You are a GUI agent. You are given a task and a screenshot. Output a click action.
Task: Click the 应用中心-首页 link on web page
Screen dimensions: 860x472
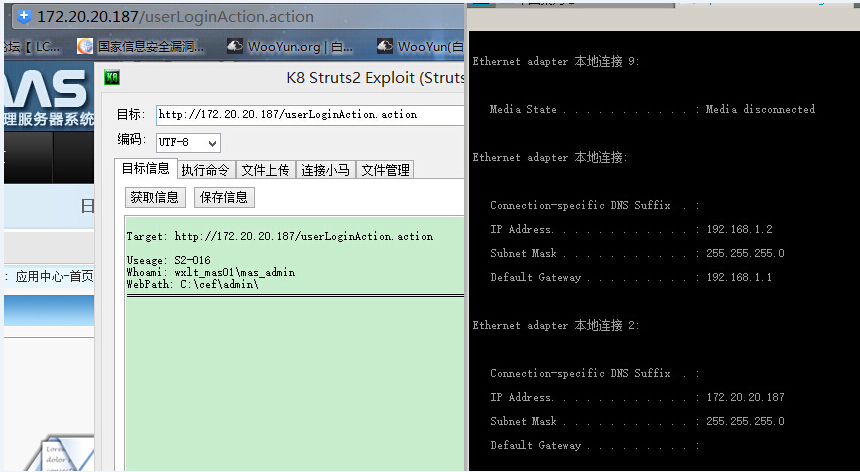[54, 276]
